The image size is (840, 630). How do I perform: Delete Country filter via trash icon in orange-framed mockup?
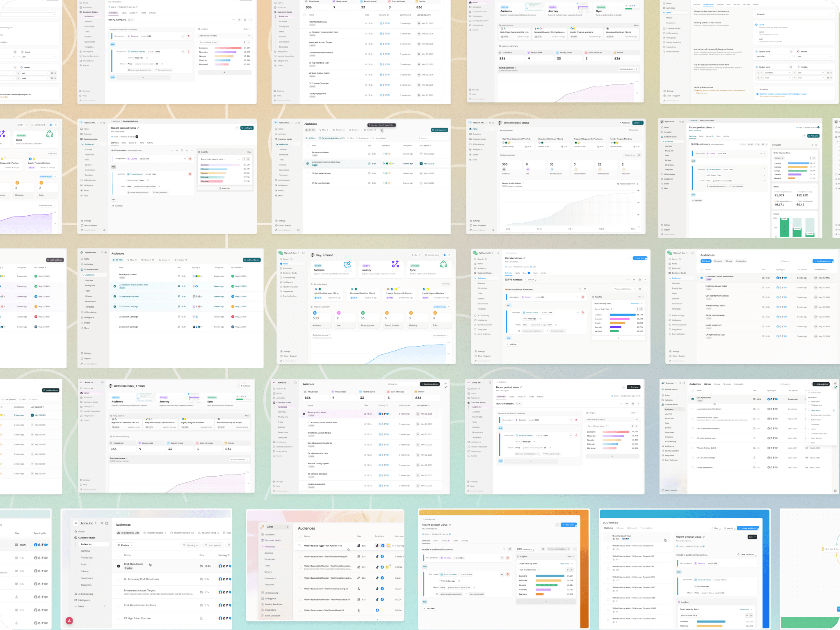pyautogui.click(x=507, y=558)
